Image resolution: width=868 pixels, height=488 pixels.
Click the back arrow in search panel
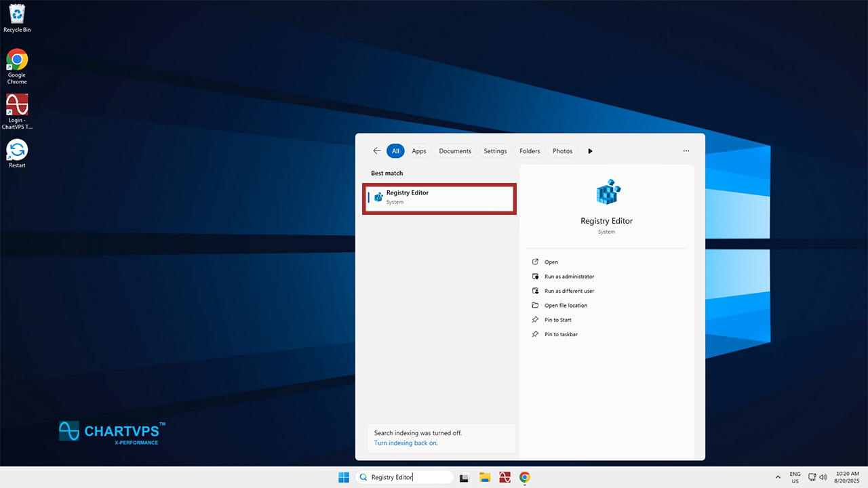pos(377,151)
